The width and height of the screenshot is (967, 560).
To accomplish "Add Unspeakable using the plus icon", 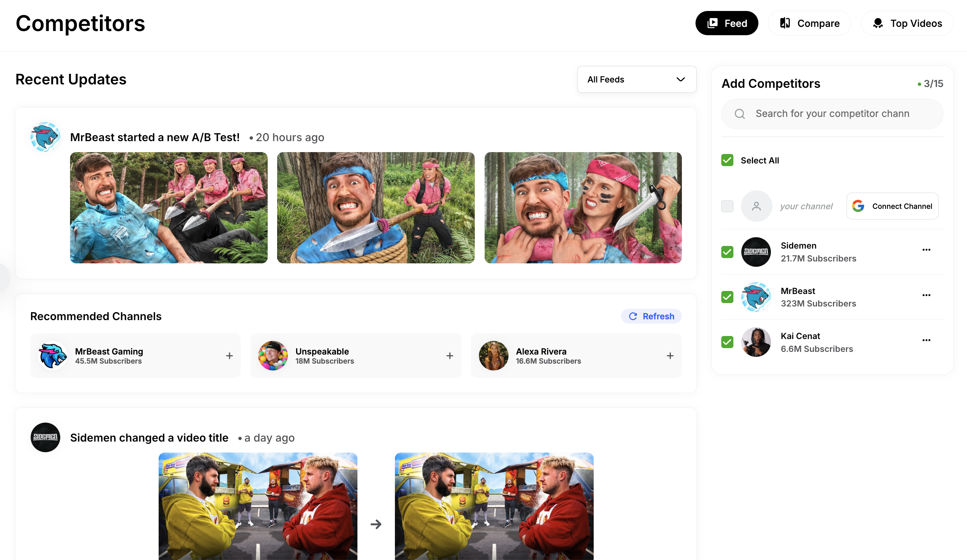I will (449, 356).
